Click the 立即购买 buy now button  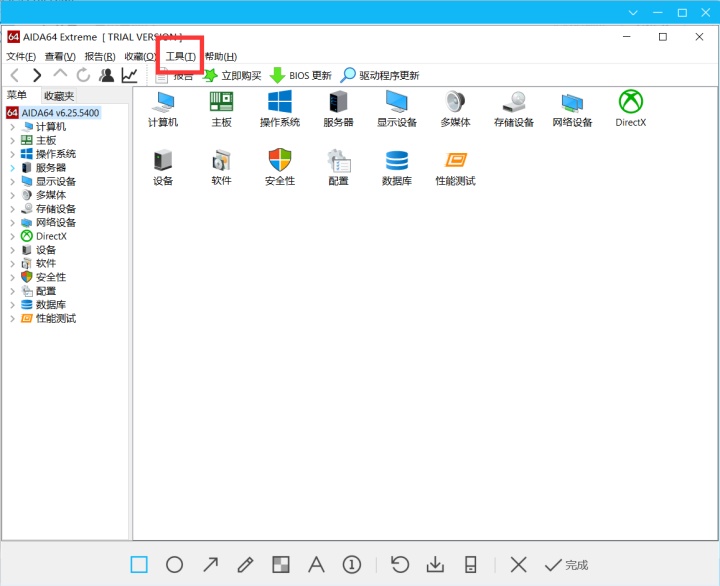[x=232, y=75]
